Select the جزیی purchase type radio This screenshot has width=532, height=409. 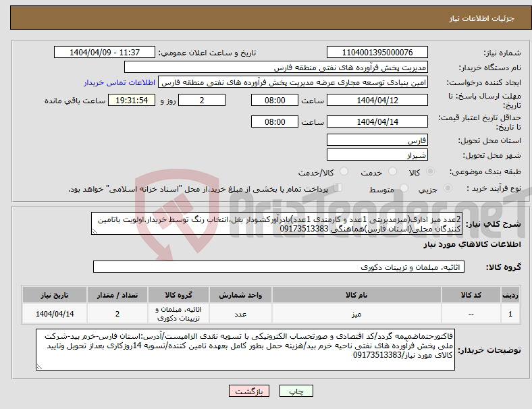point(448,188)
